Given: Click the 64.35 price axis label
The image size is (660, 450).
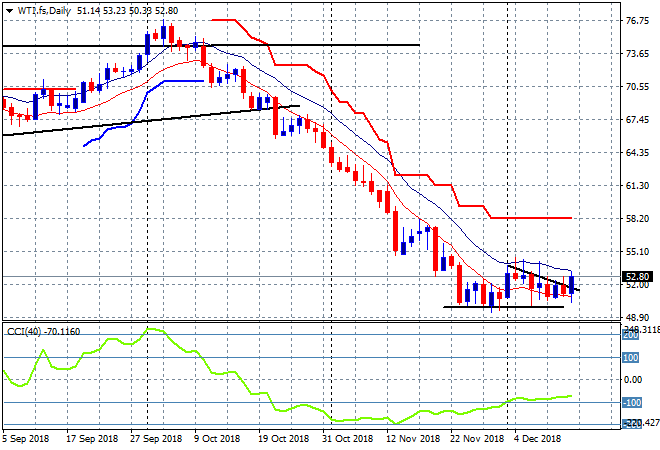Looking at the screenshot, I should click(637, 152).
